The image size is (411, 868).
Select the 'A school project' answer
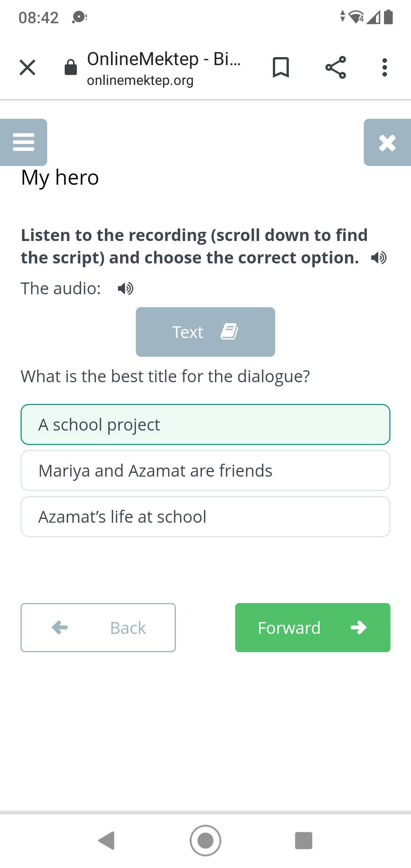click(205, 424)
